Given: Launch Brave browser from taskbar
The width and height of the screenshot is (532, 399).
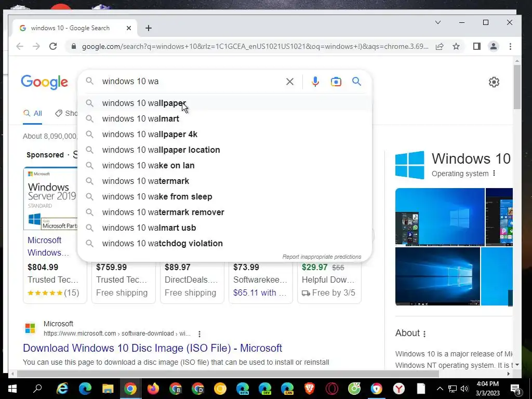Looking at the screenshot, I should click(310, 389).
